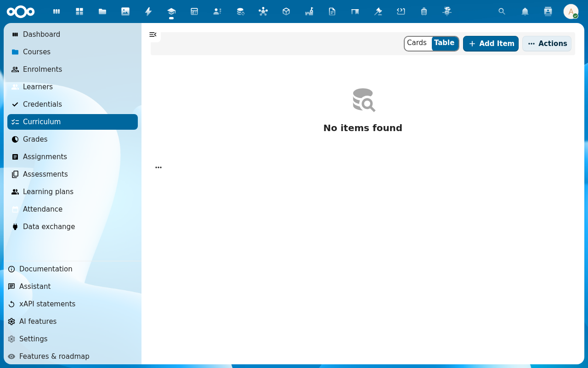
Task: Show Features & roadmap
Action: (x=73, y=356)
